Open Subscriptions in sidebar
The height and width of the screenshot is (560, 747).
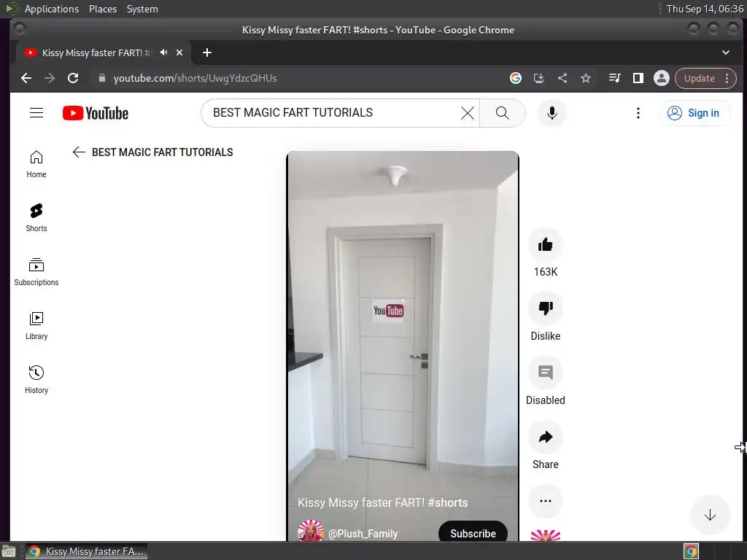[x=36, y=272]
